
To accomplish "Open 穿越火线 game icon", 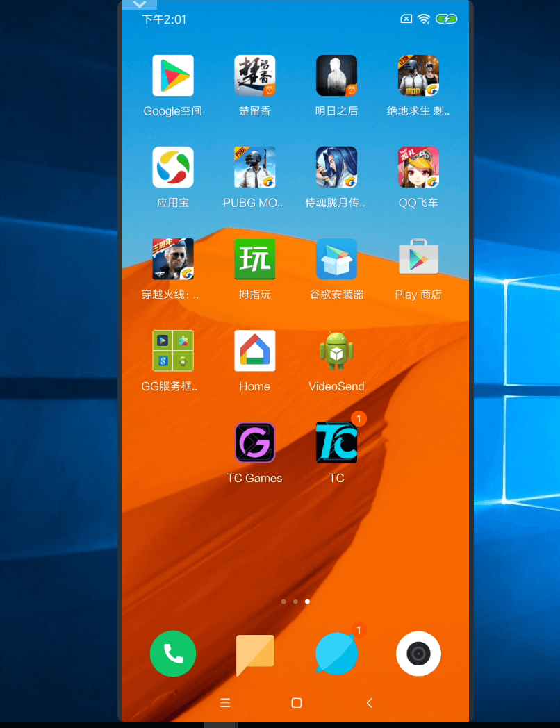I will point(173,258).
